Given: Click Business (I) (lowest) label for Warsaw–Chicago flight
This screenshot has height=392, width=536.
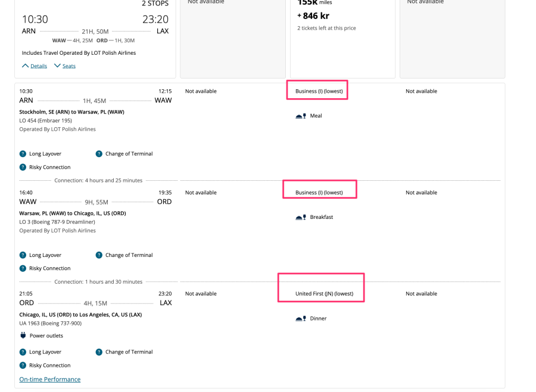Looking at the screenshot, I should click(x=319, y=193).
